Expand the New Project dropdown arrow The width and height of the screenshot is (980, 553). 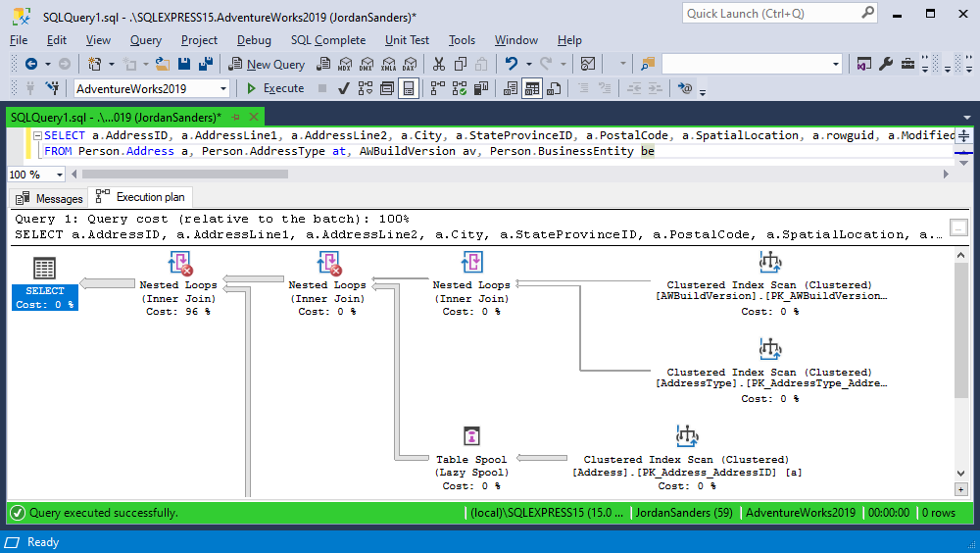coord(112,64)
